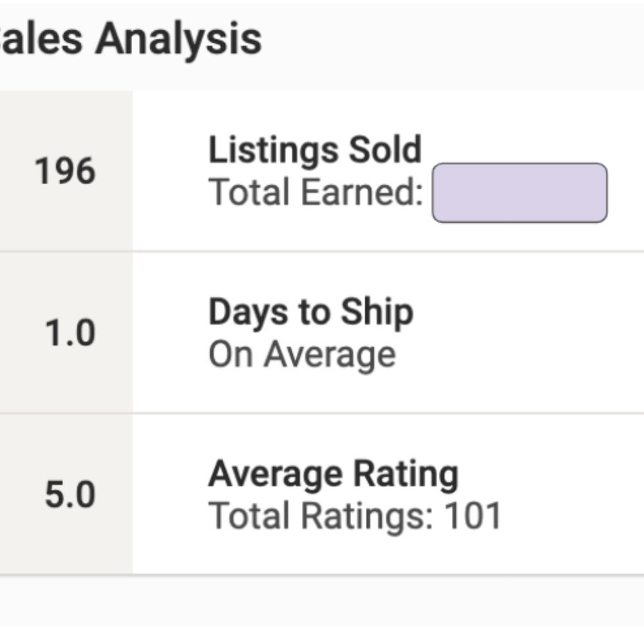Click the 196 listings sold count
The image size is (644, 644).
[x=65, y=171]
